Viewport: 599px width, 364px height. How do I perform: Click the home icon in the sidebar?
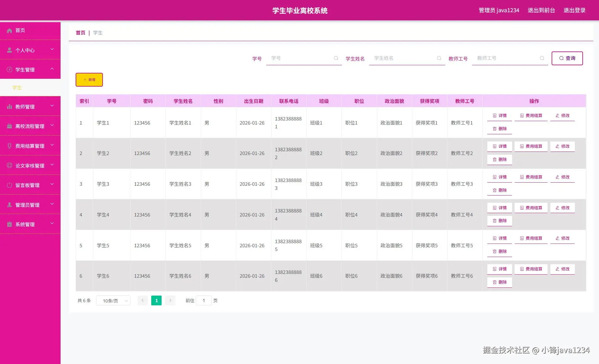[x=9, y=30]
